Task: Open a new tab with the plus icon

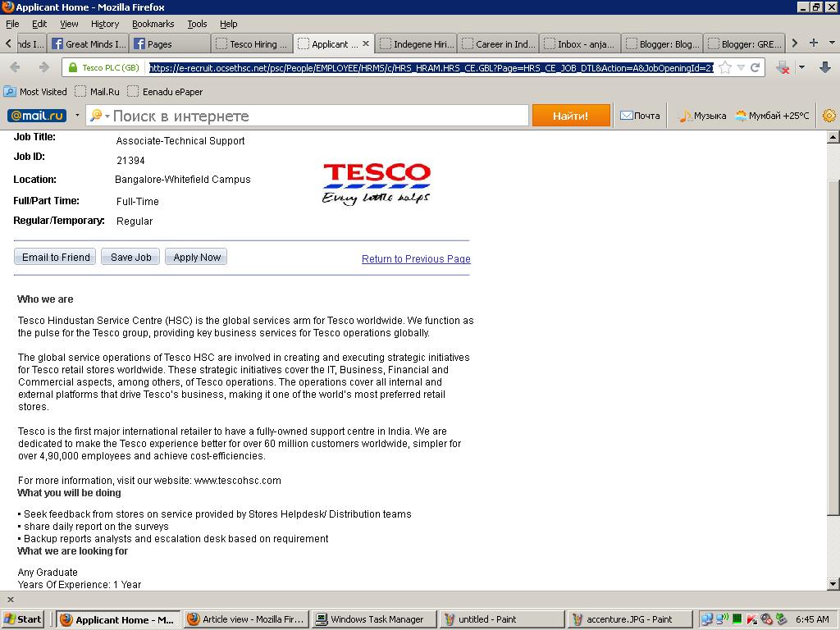Action: [x=813, y=43]
